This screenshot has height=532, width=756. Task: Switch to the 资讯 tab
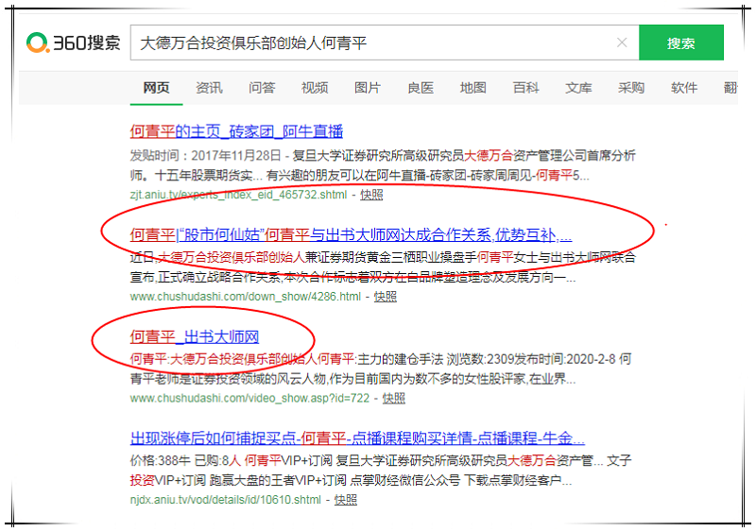[x=209, y=88]
